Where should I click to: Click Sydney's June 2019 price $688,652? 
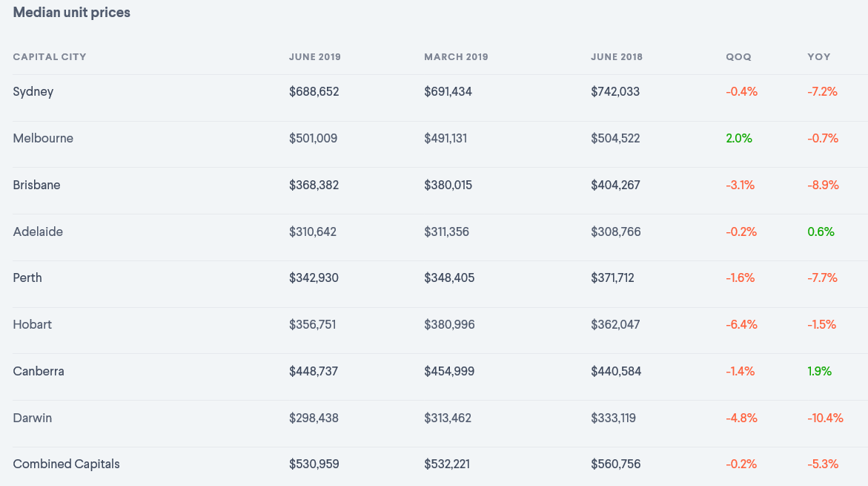[x=314, y=92]
